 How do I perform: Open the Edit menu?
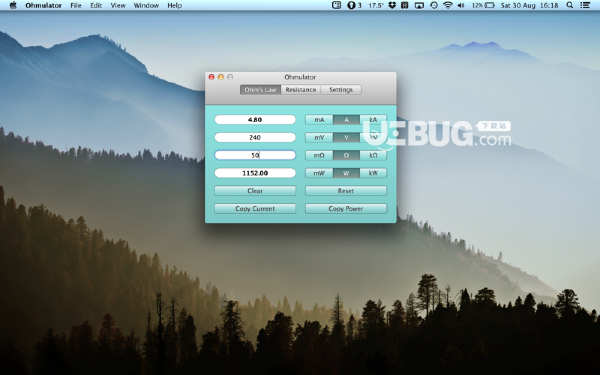(x=96, y=5)
